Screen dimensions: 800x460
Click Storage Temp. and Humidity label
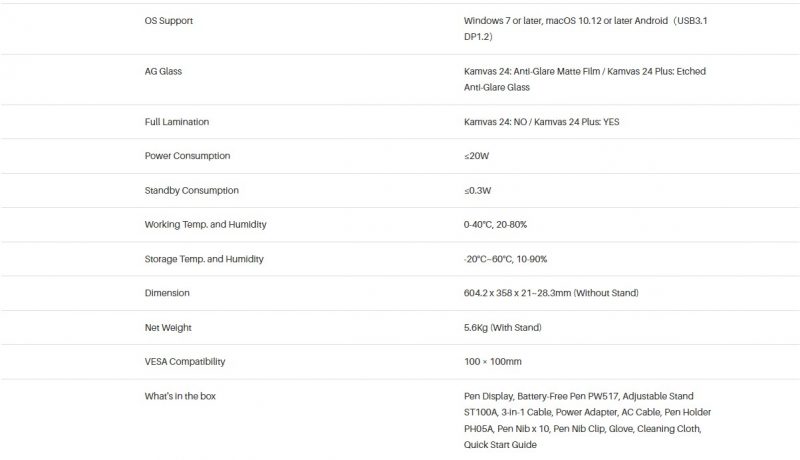click(x=204, y=259)
